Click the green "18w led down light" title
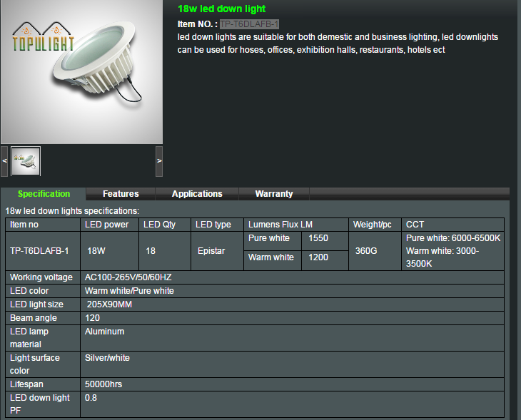 pyautogui.click(x=221, y=9)
